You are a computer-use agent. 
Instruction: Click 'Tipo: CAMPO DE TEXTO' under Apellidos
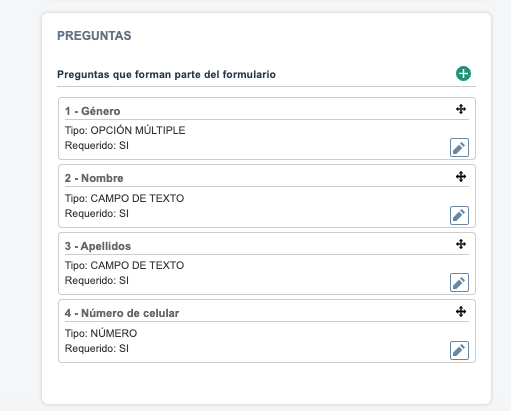124,265
